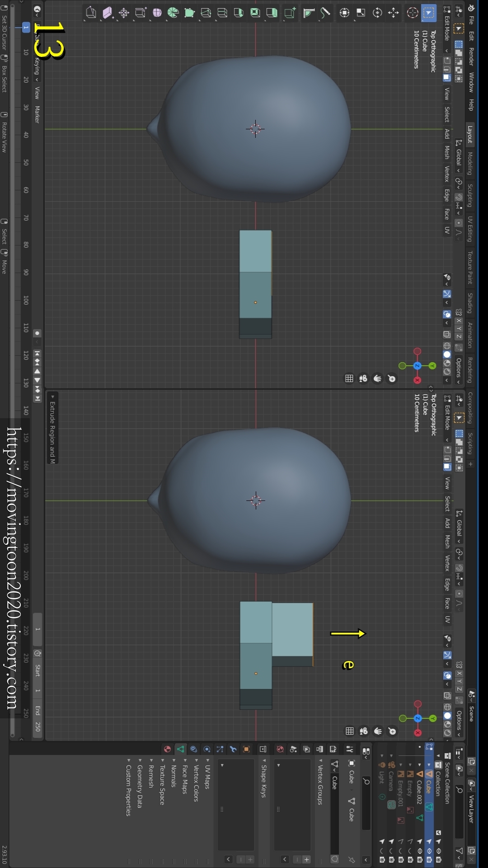Click the timeline play button
Viewport: 488px width, 868px height.
pyautogui.click(x=38, y=380)
